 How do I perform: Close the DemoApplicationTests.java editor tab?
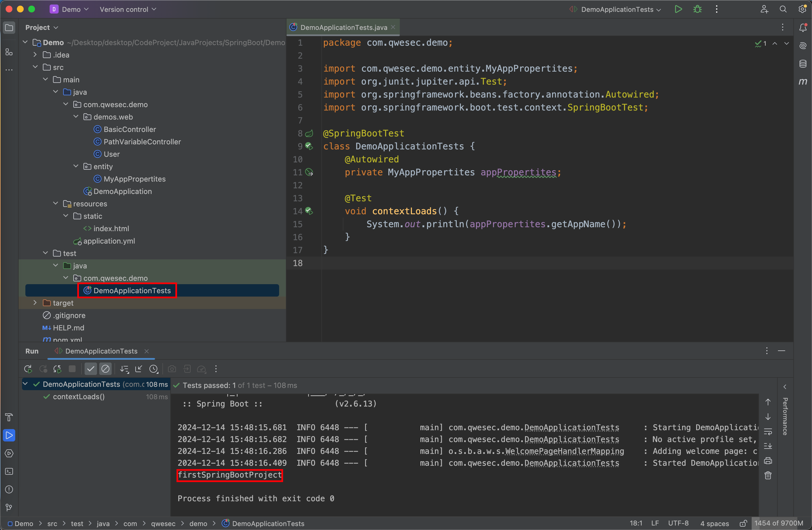[x=393, y=27]
